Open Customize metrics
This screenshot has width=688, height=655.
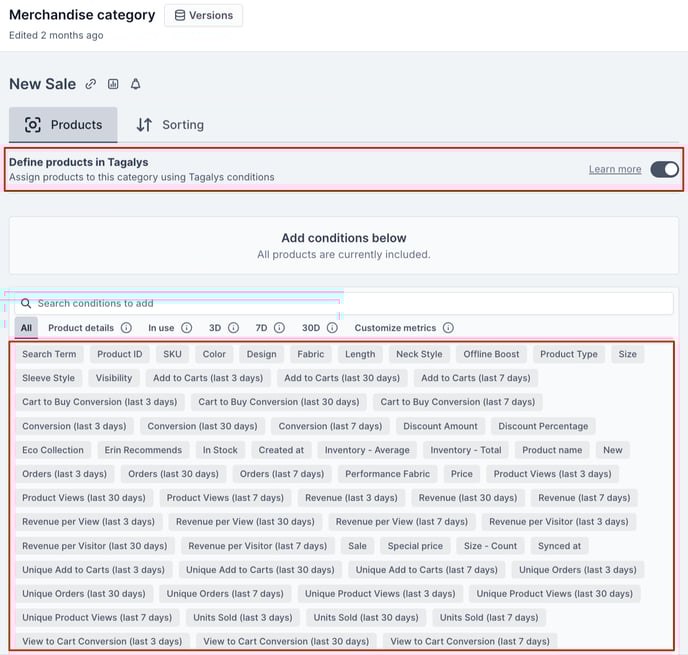[395, 328]
